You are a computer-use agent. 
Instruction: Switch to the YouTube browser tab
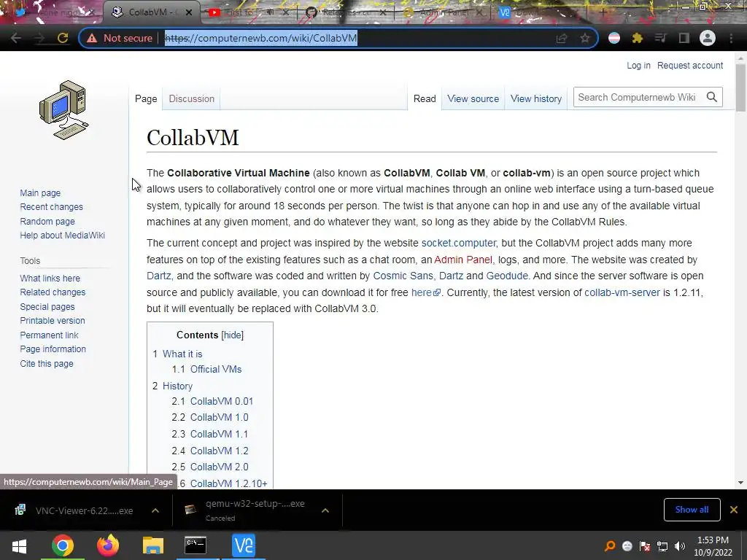pyautogui.click(x=248, y=12)
